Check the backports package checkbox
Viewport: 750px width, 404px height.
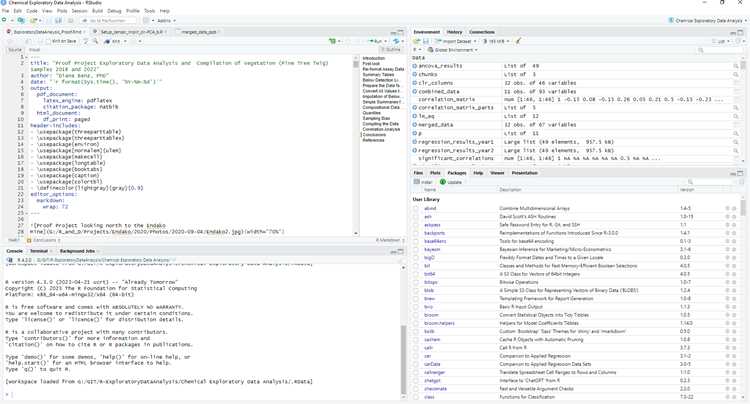416,233
